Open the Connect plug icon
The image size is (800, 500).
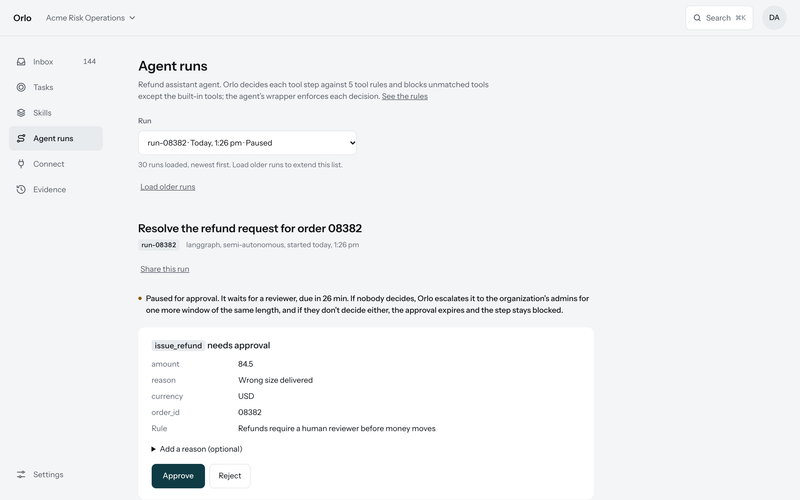coord(21,164)
